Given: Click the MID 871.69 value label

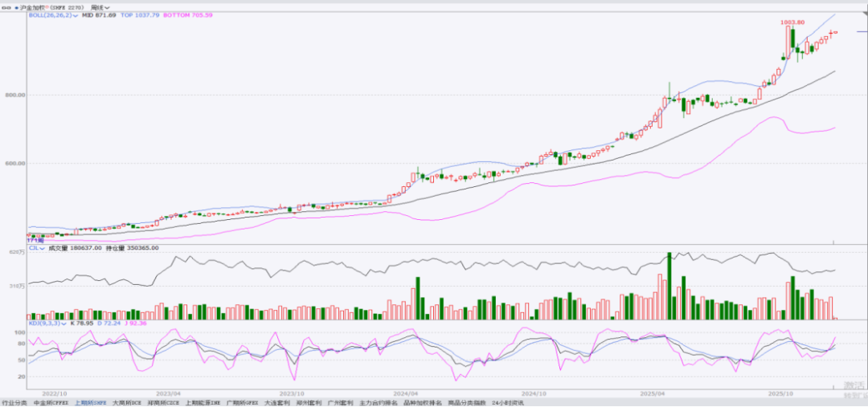Looking at the screenshot, I should pos(99,15).
